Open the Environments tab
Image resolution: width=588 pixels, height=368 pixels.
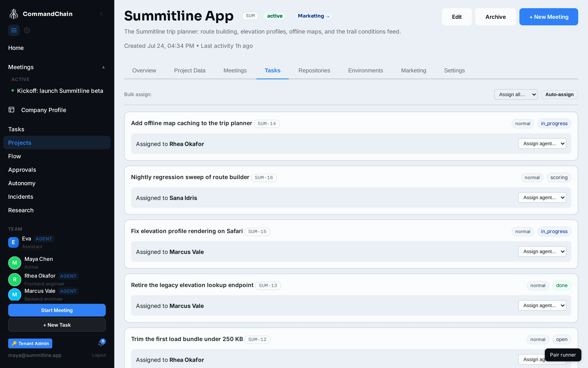point(365,71)
